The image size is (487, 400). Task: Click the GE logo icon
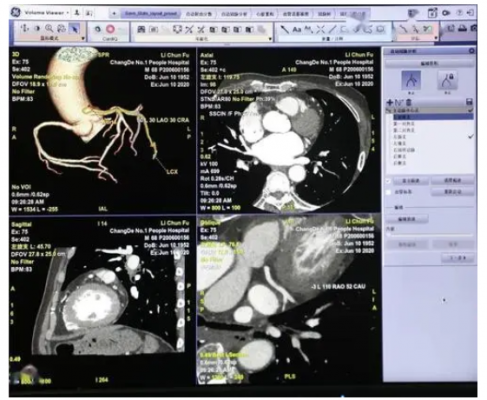[16, 12]
